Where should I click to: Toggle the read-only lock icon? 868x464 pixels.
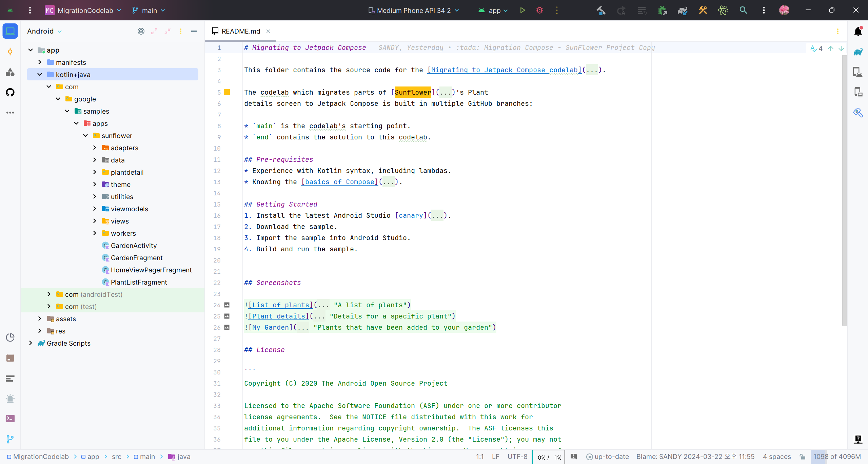coord(802,457)
